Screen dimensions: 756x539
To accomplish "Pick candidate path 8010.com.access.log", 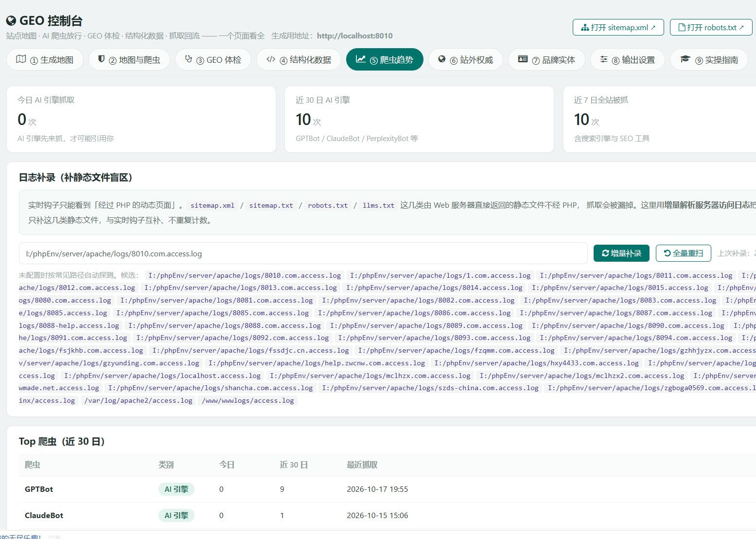I will click(x=245, y=275).
